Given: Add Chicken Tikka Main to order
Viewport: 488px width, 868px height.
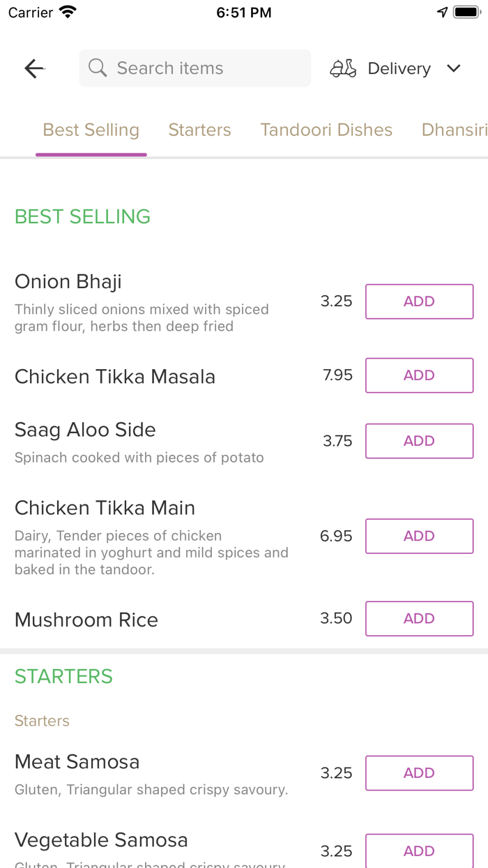Looking at the screenshot, I should (419, 536).
